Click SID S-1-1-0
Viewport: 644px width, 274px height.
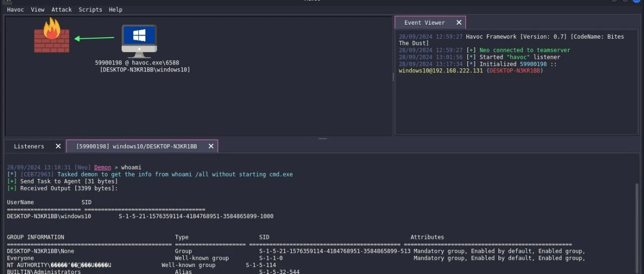click(271, 258)
